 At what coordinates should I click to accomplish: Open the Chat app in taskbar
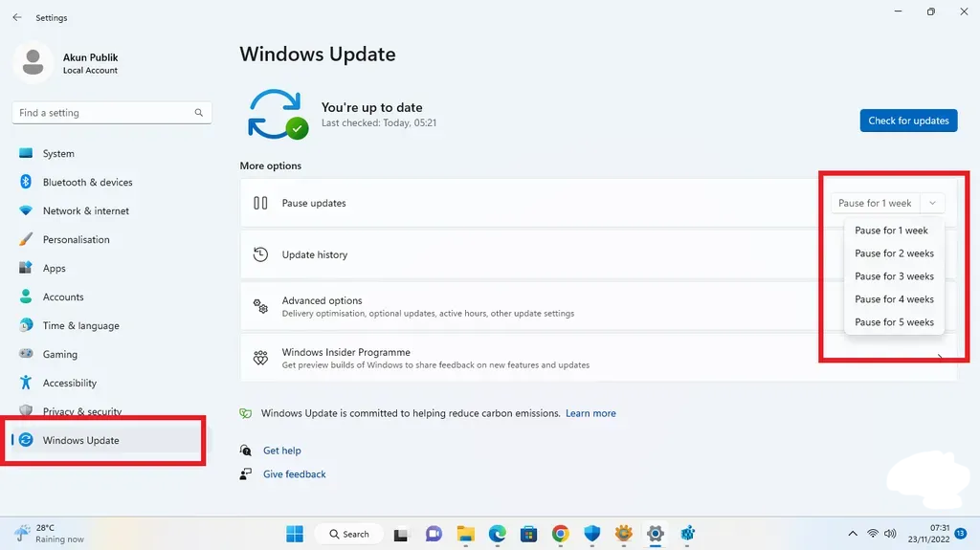[x=434, y=534]
